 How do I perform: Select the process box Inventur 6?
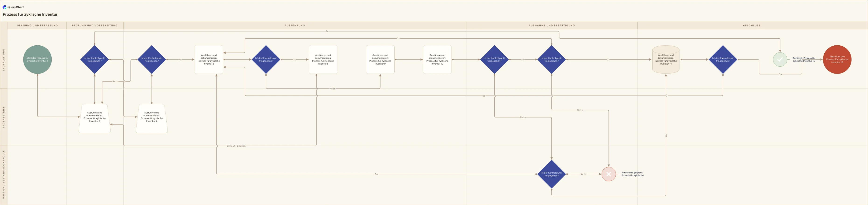tap(209, 59)
